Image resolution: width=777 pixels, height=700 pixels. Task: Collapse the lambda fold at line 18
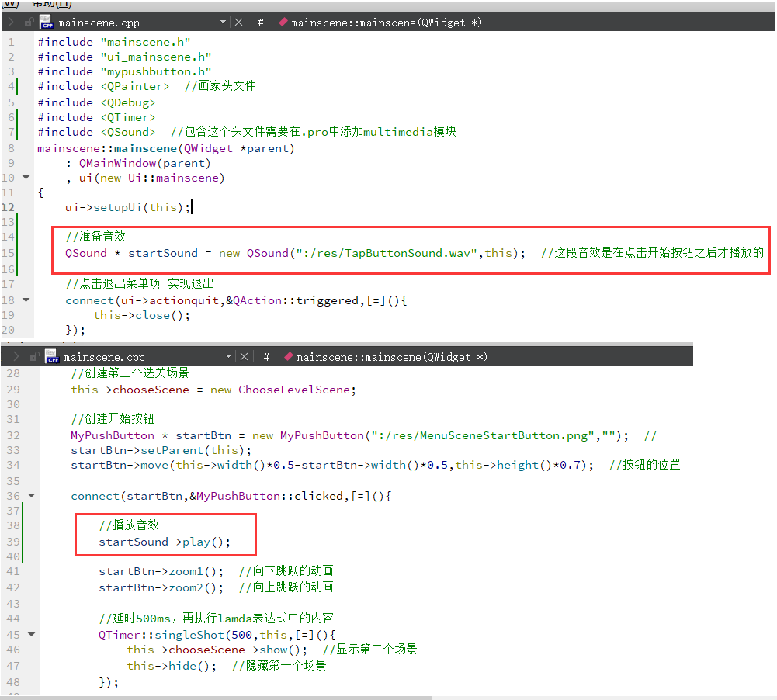(26, 300)
